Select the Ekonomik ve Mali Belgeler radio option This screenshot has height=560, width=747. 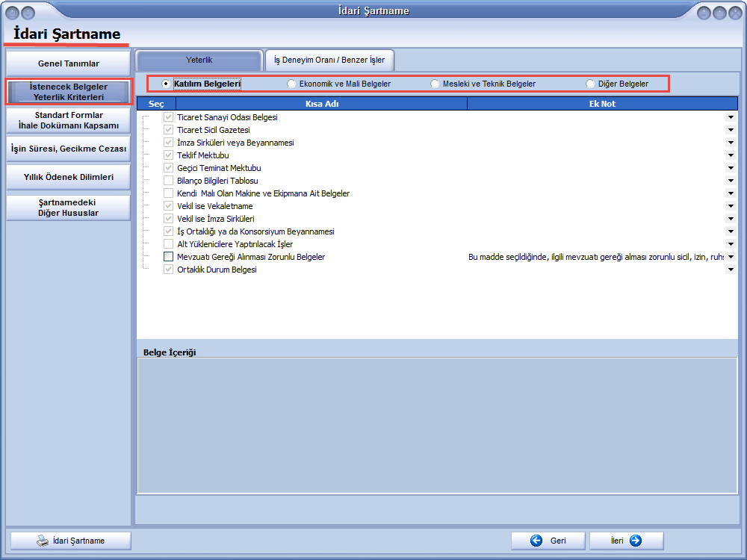(291, 84)
